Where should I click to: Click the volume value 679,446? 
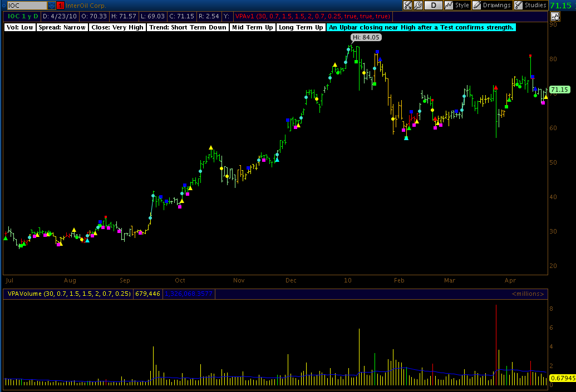(147, 294)
